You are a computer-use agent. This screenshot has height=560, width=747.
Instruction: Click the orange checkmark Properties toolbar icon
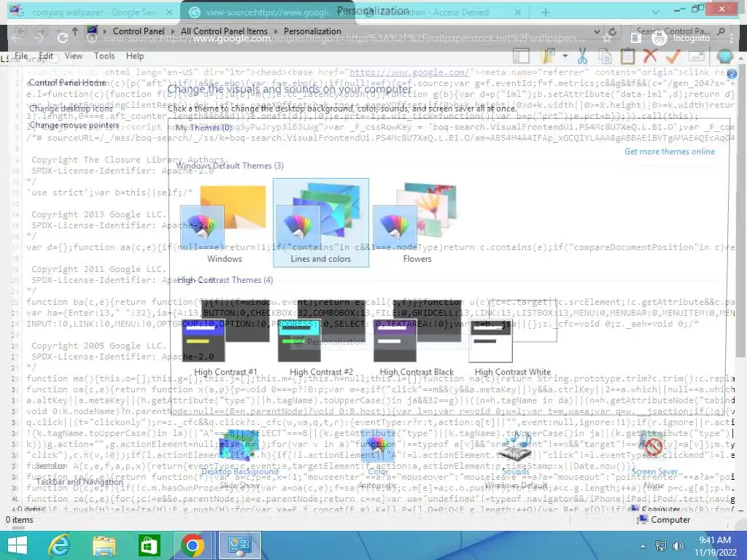(x=673, y=56)
